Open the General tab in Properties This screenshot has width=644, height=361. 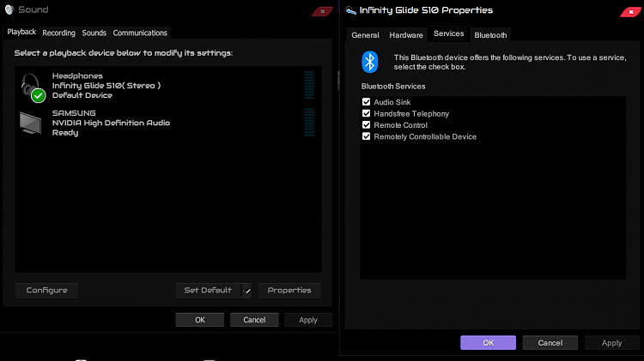click(365, 35)
